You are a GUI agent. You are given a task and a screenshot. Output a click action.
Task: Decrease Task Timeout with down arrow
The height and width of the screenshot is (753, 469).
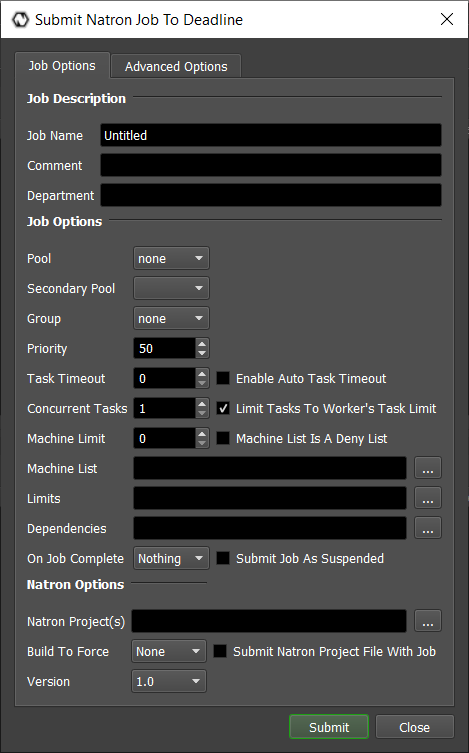[x=202, y=384]
